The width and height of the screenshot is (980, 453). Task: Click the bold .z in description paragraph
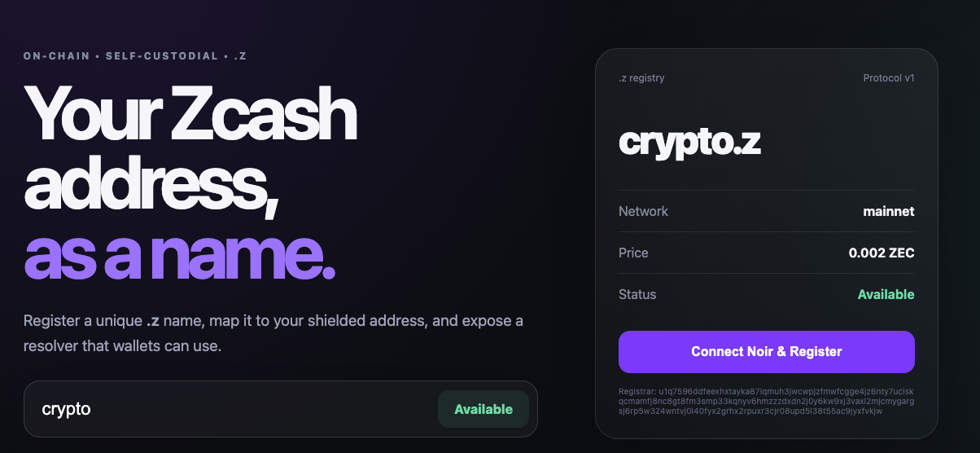(152, 321)
